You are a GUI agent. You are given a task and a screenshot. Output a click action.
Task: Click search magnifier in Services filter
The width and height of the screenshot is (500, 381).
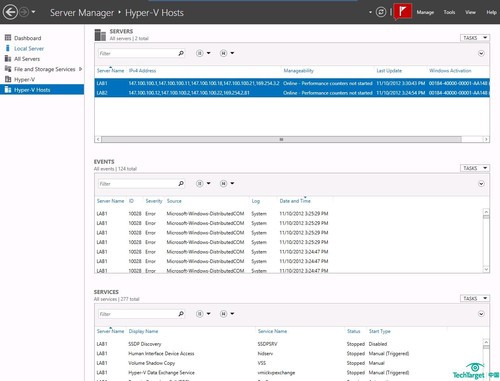point(181,314)
